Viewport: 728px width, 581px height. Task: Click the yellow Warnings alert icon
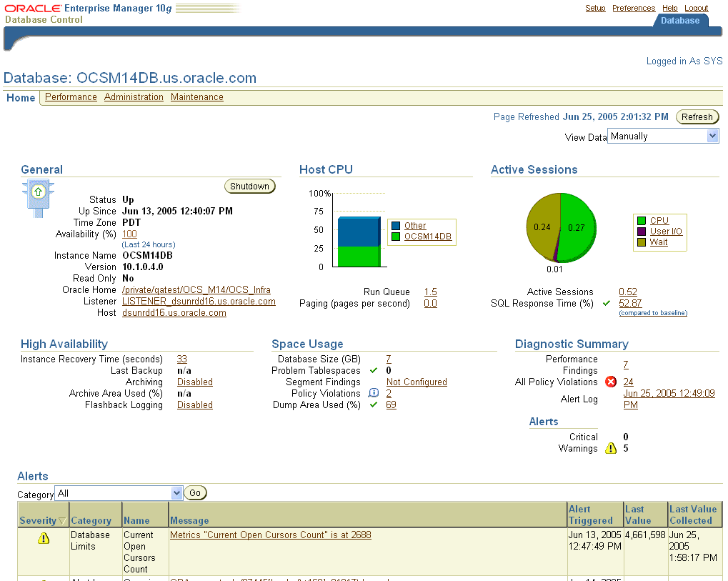pos(611,449)
